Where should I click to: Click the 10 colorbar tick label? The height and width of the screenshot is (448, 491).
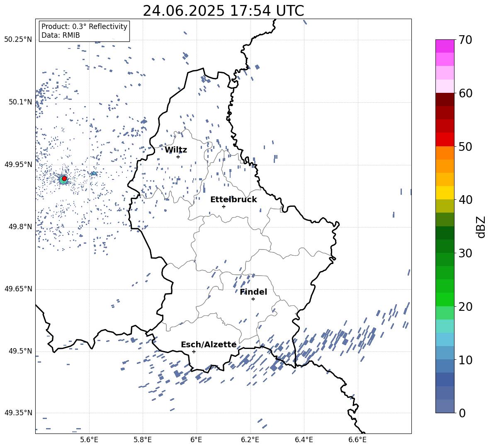click(465, 360)
